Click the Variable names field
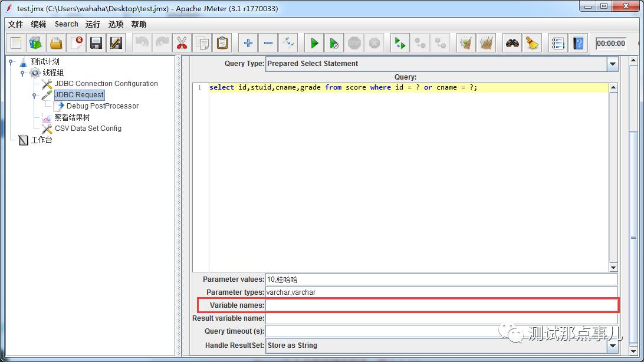The width and height of the screenshot is (644, 362). [442, 305]
